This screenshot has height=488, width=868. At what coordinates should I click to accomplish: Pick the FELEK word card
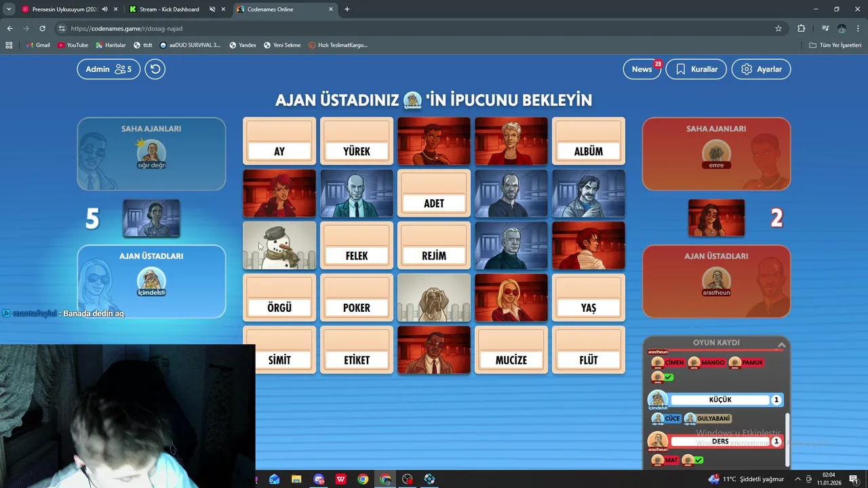tap(357, 245)
